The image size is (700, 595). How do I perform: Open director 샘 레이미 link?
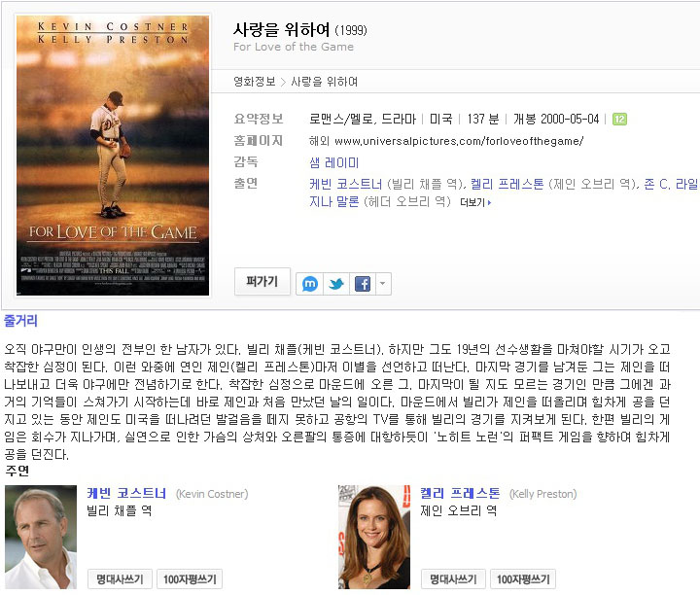point(333,162)
